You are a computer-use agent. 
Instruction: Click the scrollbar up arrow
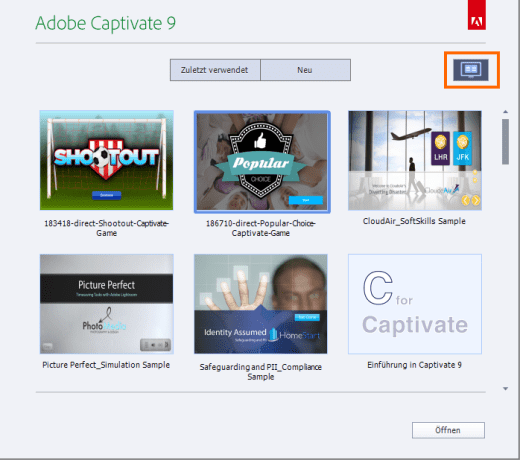pyautogui.click(x=505, y=112)
